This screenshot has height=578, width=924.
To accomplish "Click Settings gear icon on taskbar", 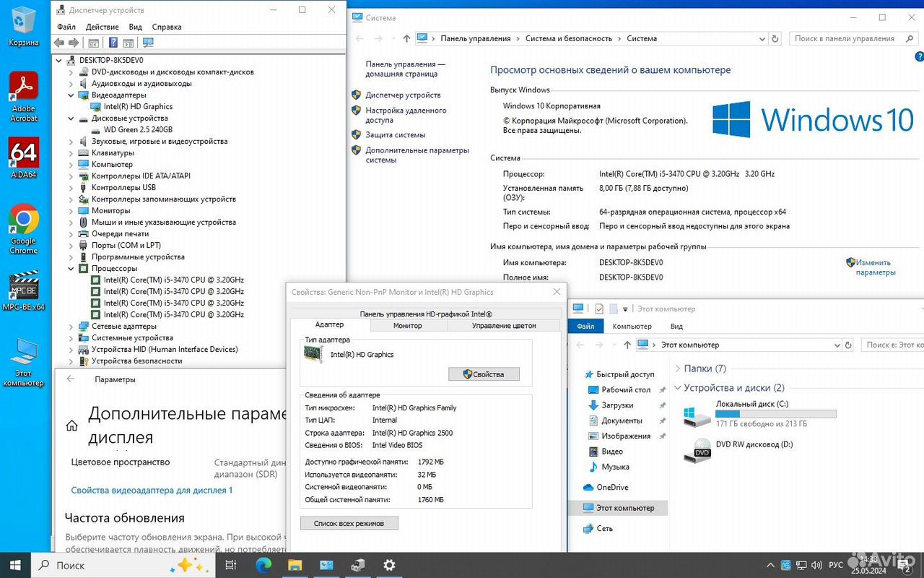I will pyautogui.click(x=389, y=565).
